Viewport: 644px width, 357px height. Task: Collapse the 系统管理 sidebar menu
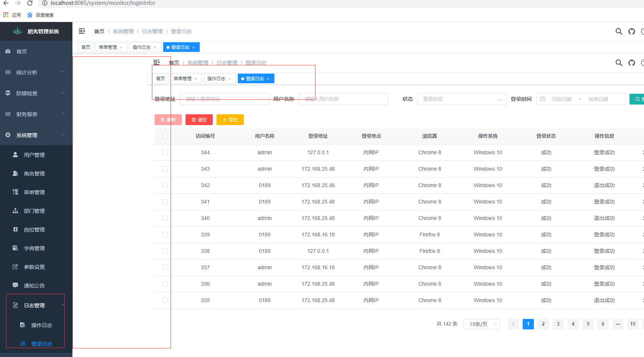[x=36, y=135]
